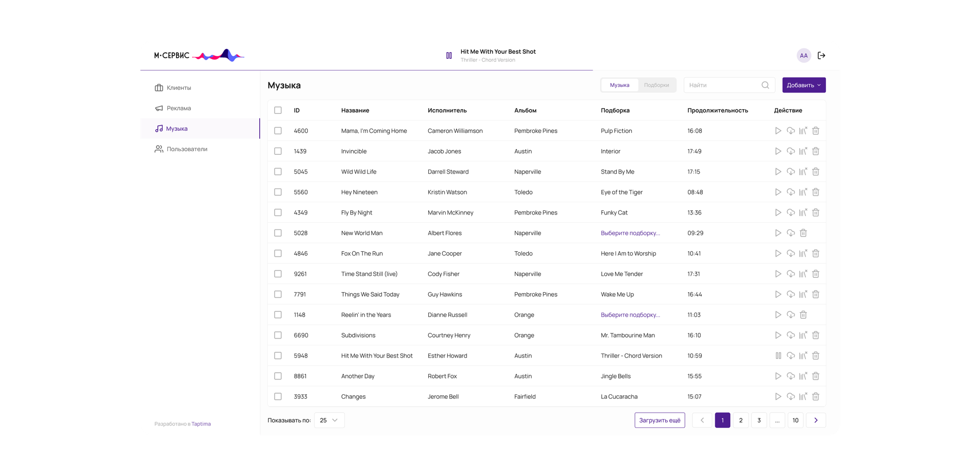
Task: Delete the Wild Wild Life track
Action: (x=816, y=172)
